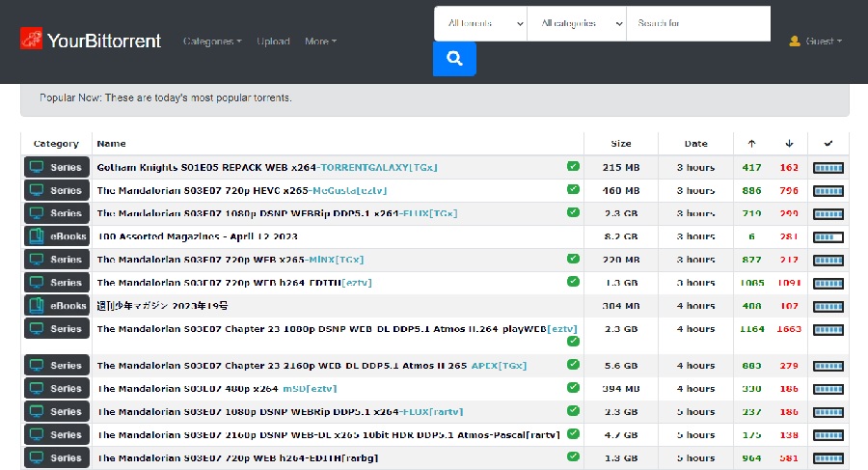This screenshot has width=868, height=470.
Task: Click the 215 MB size cell
Action: click(x=621, y=167)
